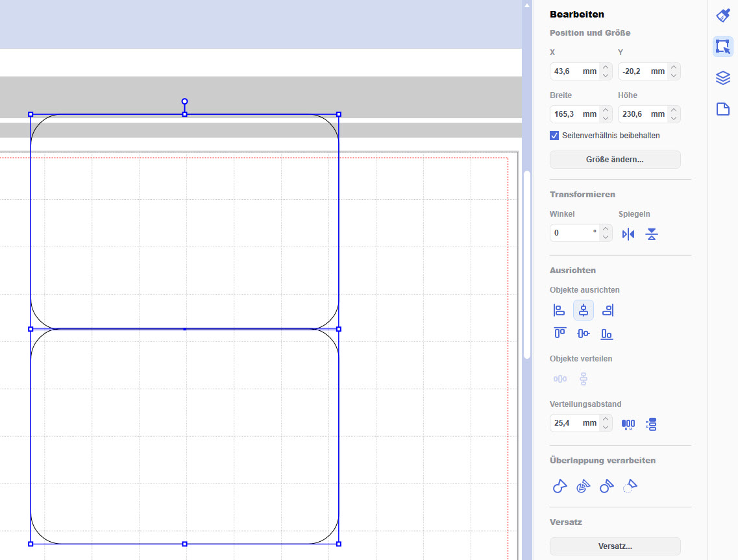738x560 pixels.
Task: Click the Größe ändern... button
Action: (x=615, y=160)
